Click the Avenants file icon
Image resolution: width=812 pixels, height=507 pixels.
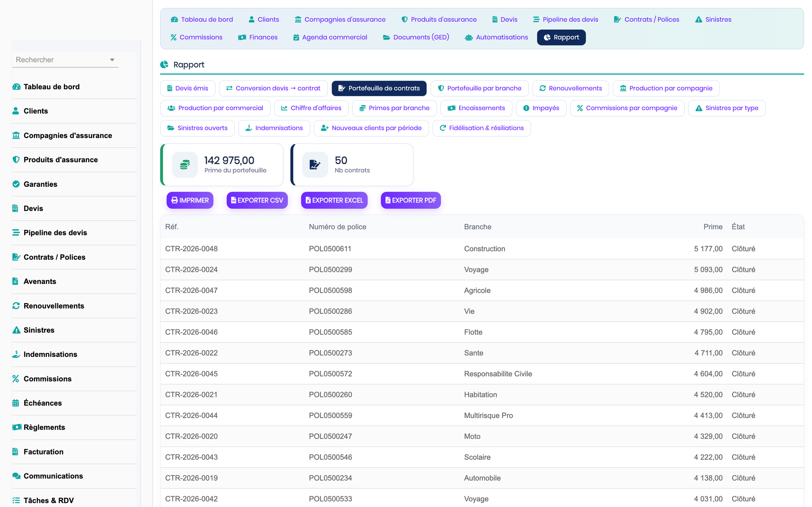(x=15, y=281)
